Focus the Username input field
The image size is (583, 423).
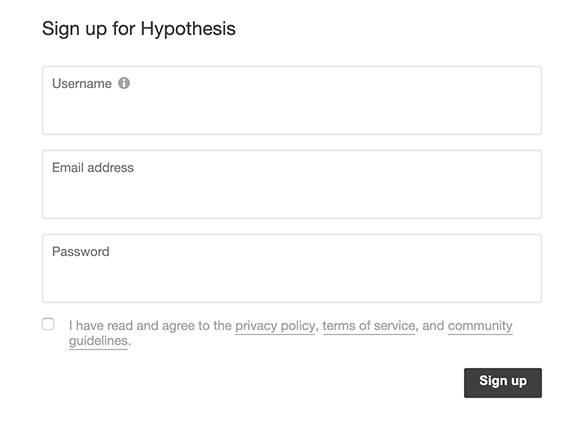pyautogui.click(x=292, y=100)
